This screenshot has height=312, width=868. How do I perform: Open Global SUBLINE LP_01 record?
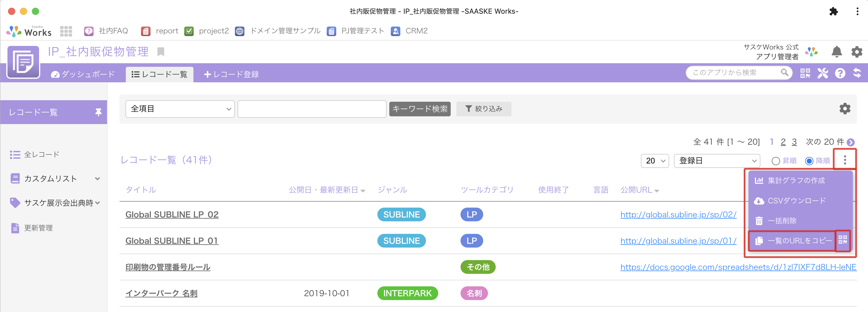tap(172, 241)
